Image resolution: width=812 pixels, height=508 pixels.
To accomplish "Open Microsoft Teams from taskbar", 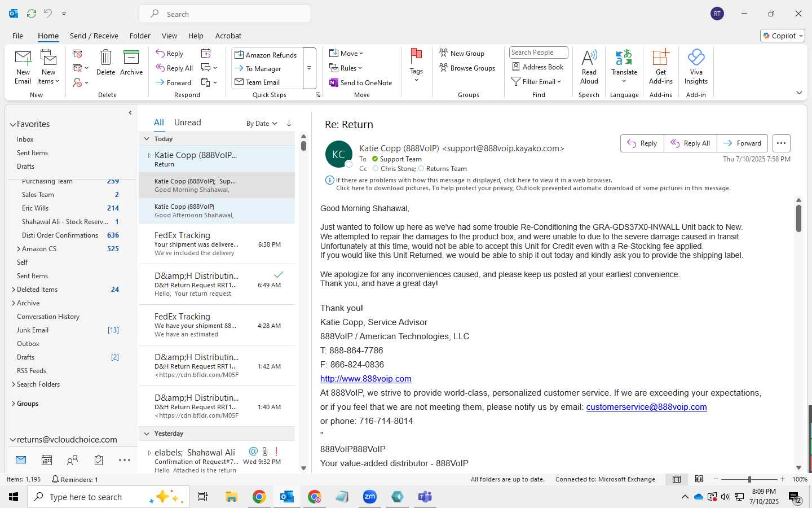I will point(425,497).
